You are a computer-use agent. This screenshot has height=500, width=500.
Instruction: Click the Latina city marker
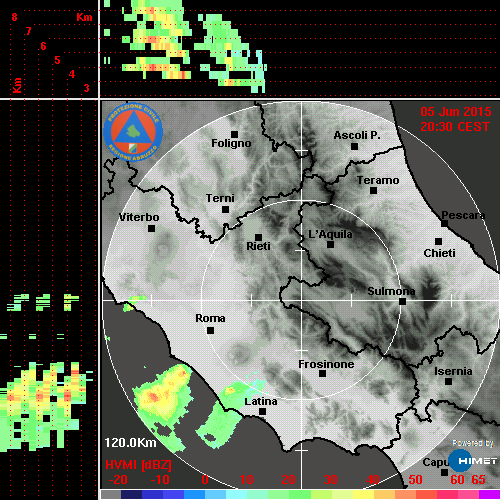pyautogui.click(x=263, y=412)
